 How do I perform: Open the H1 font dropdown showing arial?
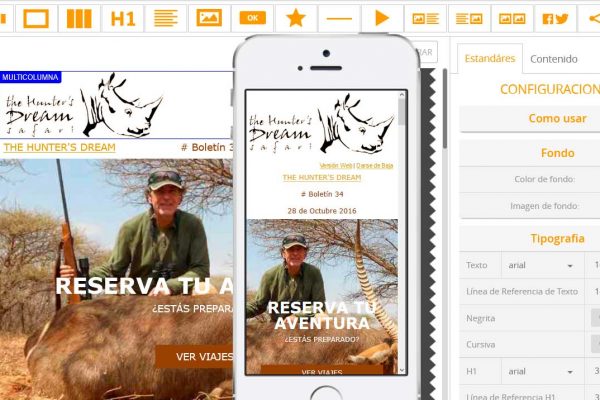tap(541, 371)
